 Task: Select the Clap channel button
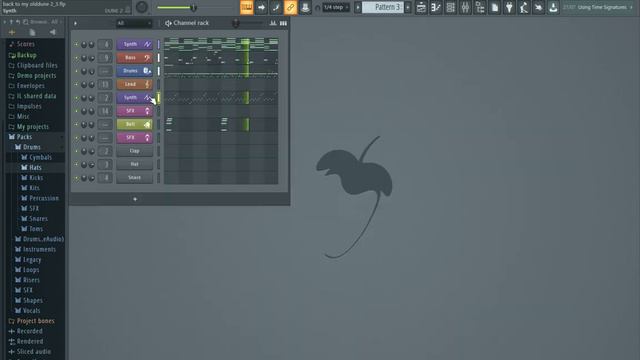click(134, 151)
